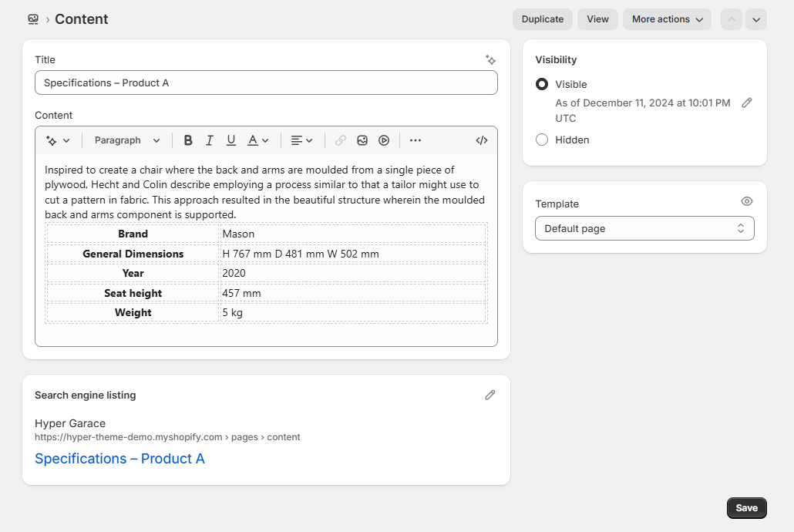Edit the search engine listing
Image resolution: width=794 pixels, height=532 pixels.
click(490, 395)
